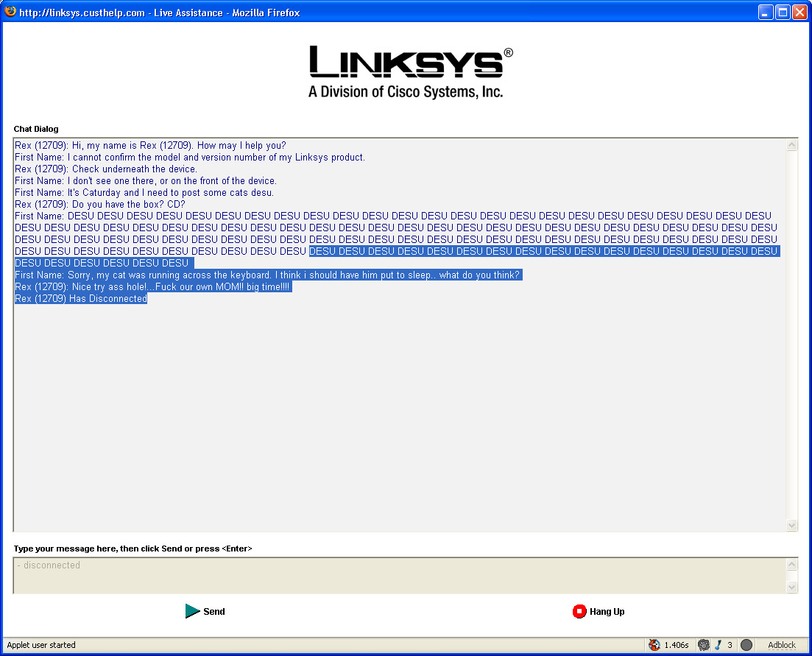Click the line 'Check underneath the device.'
The width and height of the screenshot is (812, 656).
click(106, 169)
